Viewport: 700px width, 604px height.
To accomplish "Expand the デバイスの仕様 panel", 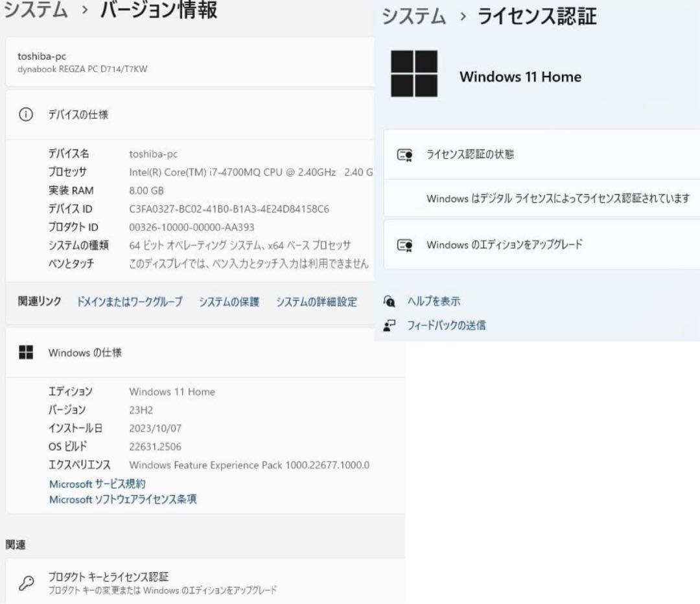I will 188,115.
